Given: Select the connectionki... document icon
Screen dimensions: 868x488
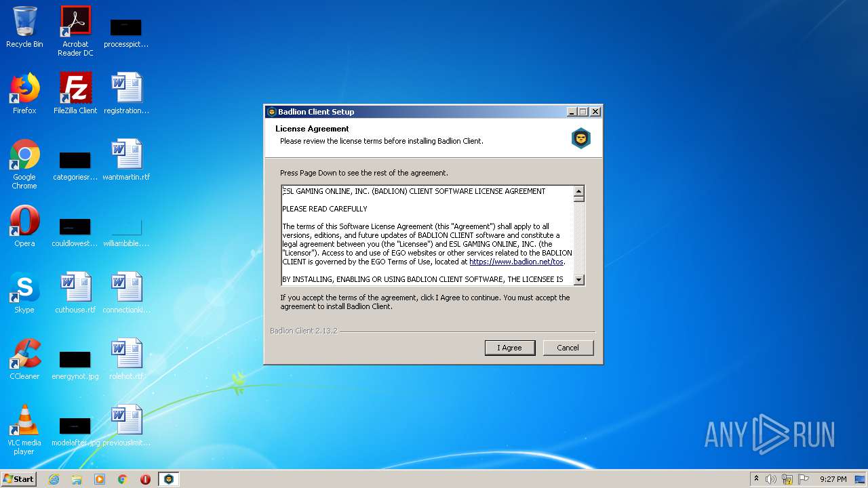Looking at the screenshot, I should click(x=126, y=293).
